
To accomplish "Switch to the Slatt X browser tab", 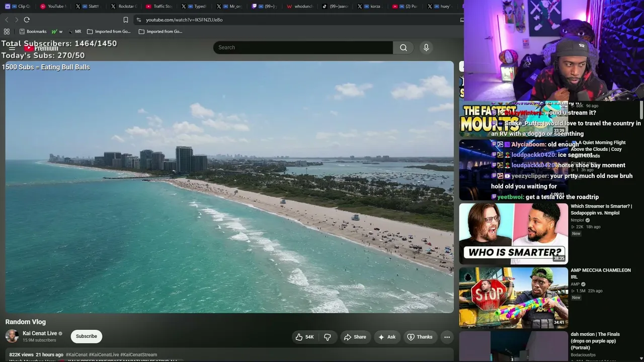I will click(88, 7).
